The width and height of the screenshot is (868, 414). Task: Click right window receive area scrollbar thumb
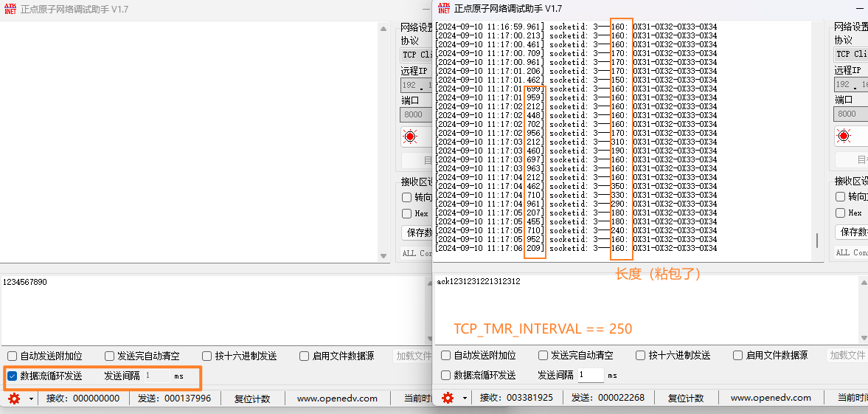tap(817, 241)
